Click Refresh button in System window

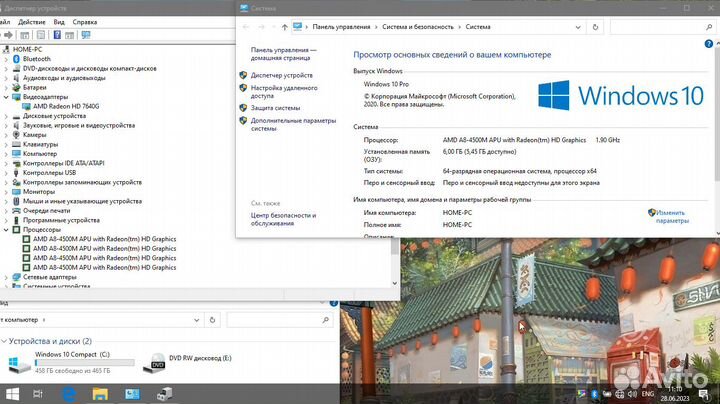(x=595, y=27)
